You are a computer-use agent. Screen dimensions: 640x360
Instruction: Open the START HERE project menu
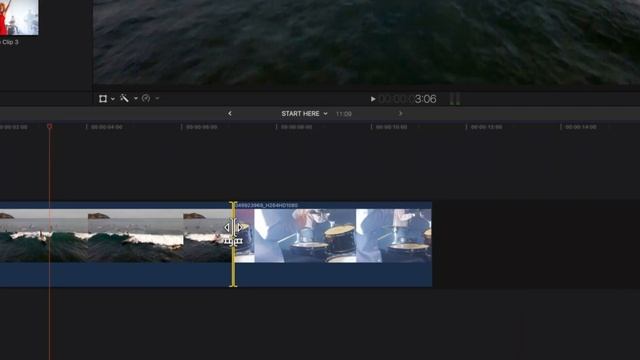(304, 113)
